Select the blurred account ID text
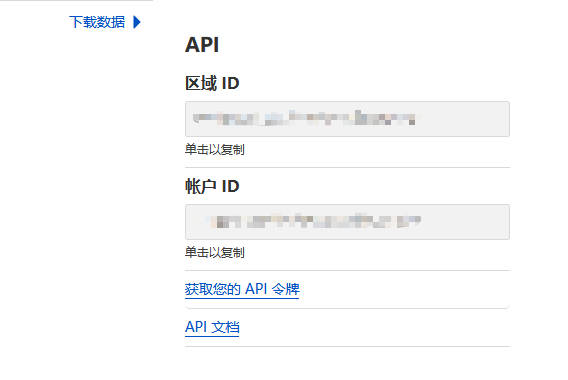The height and width of the screenshot is (380, 568). 315,221
